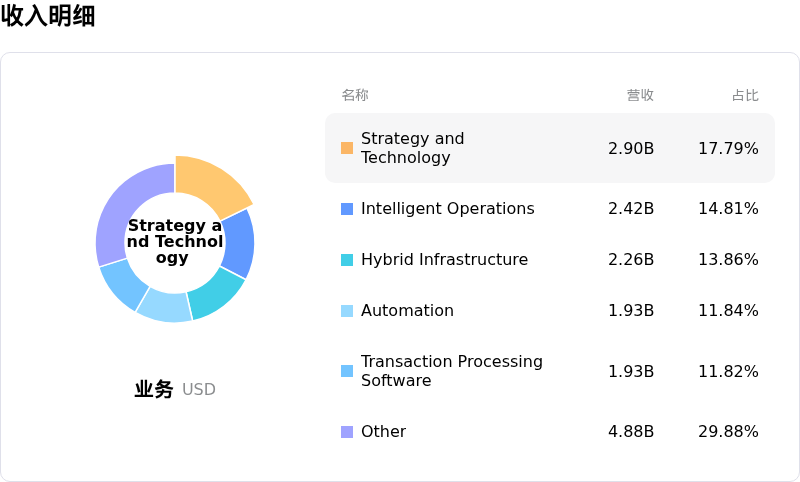The width and height of the screenshot is (800, 482).
Task: Click the Intelligent Operations legend label
Action: (447, 209)
